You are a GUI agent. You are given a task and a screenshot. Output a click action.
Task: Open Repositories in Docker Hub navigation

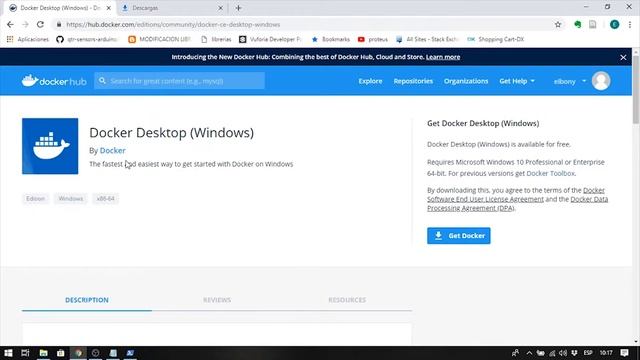coord(413,81)
